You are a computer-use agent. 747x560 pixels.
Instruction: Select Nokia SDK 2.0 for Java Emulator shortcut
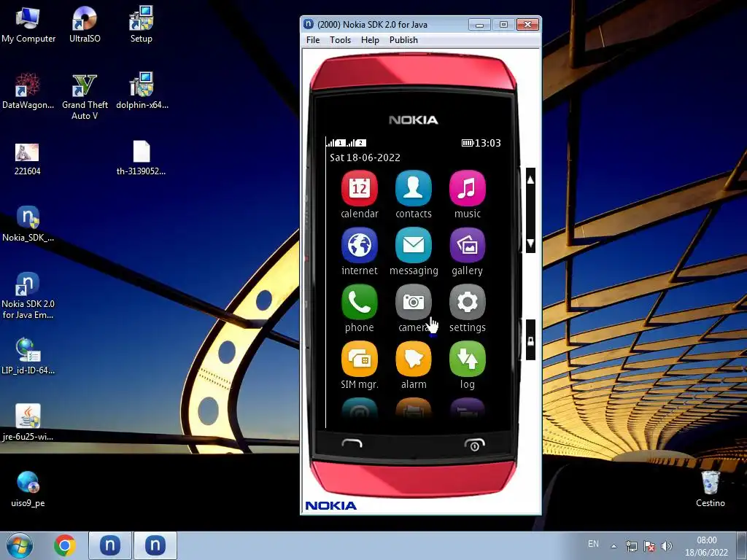[28, 295]
